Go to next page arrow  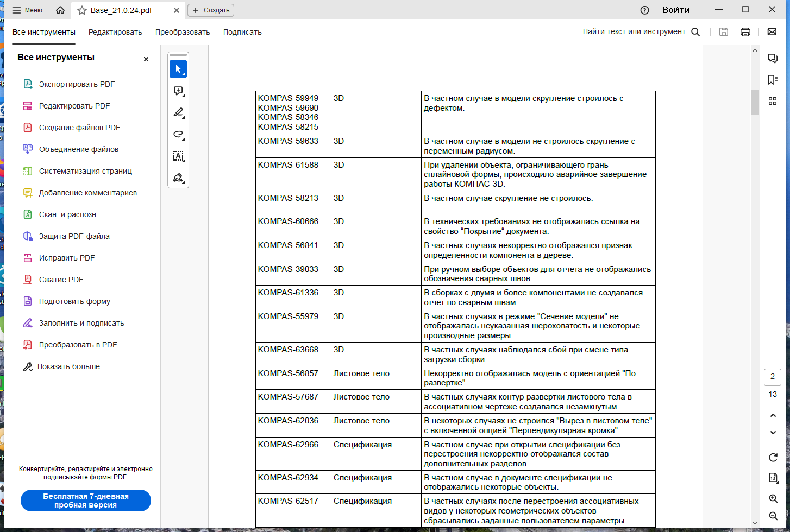pos(773,433)
